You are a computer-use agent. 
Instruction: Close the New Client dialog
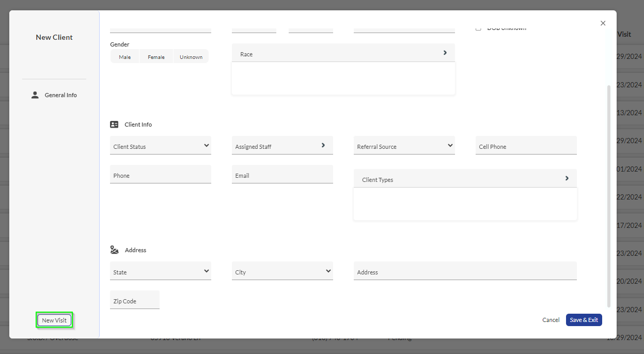(x=603, y=23)
